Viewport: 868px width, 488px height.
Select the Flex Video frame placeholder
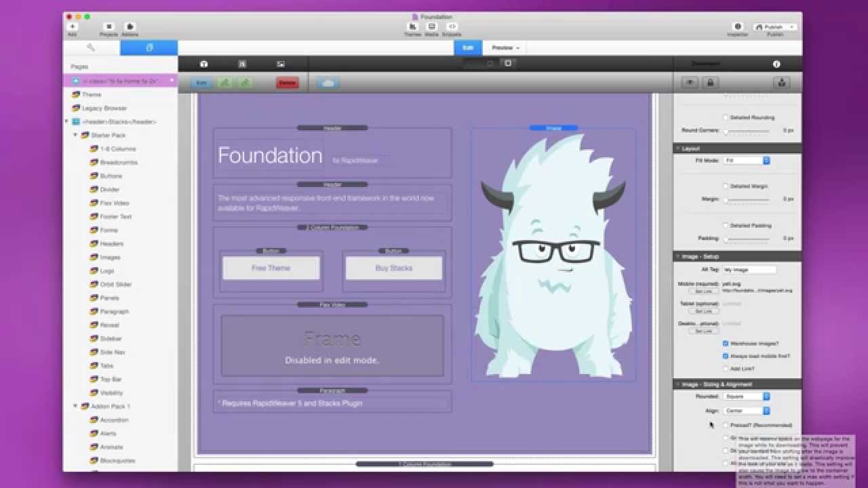(x=332, y=346)
